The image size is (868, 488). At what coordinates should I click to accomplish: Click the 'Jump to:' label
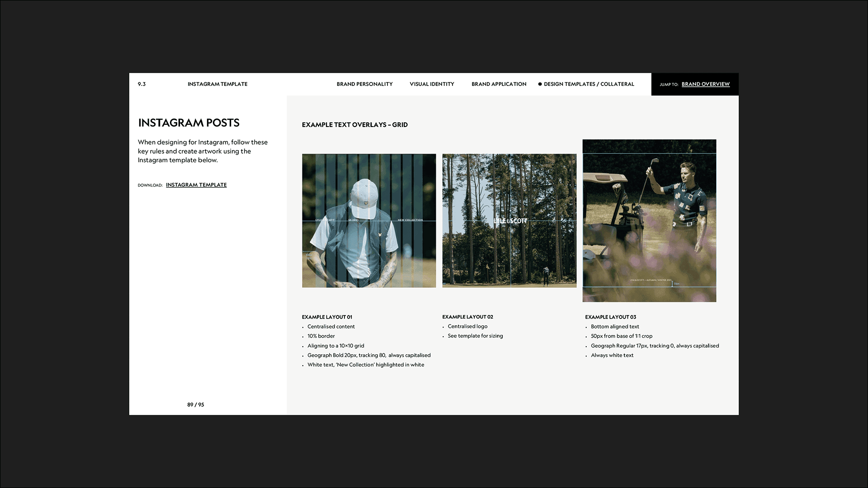pos(669,84)
